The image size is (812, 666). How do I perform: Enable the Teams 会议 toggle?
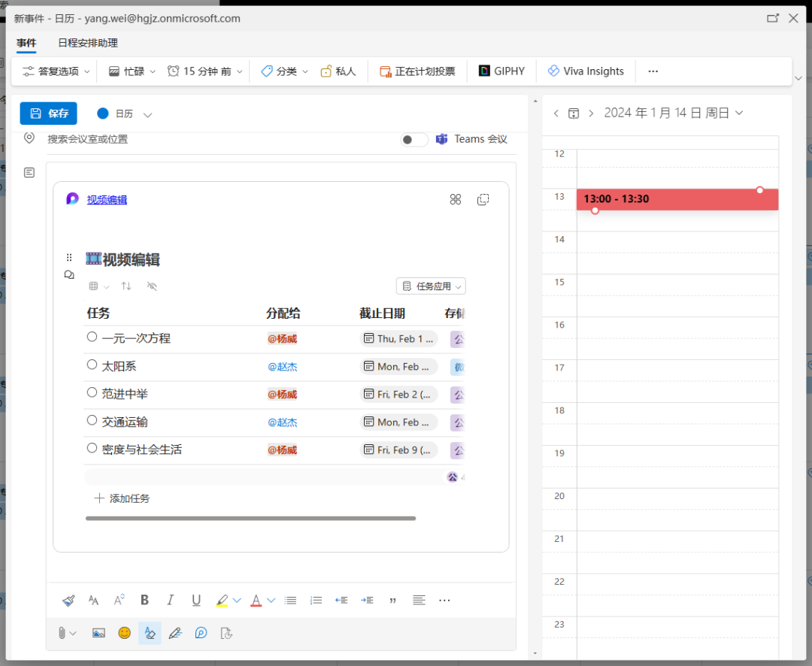413,139
